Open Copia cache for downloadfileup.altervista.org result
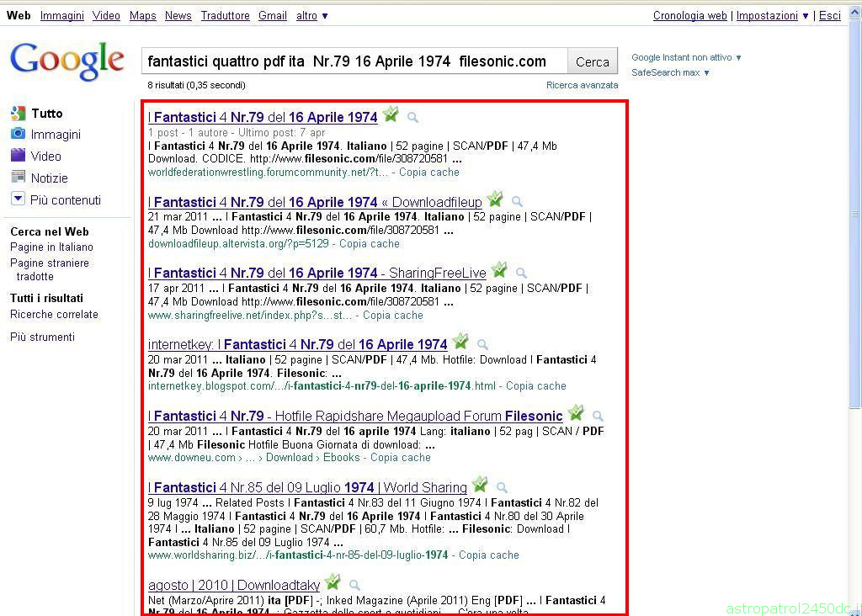 370,243
